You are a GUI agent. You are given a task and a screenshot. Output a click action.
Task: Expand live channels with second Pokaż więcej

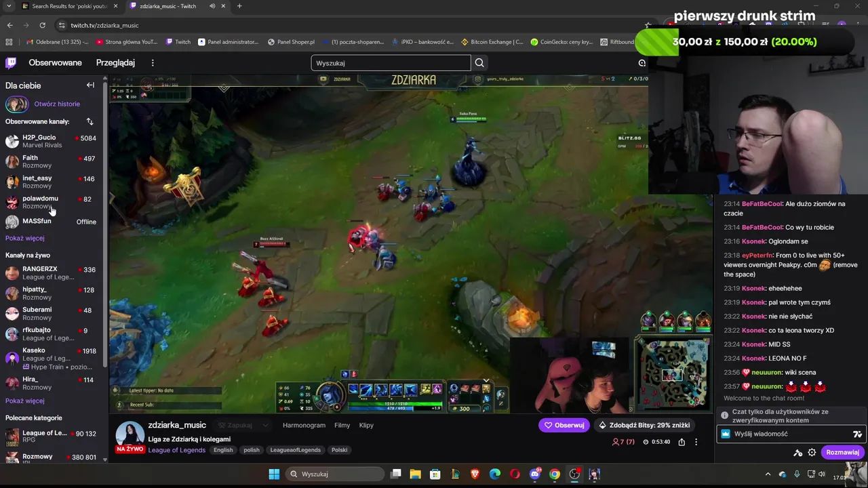(25, 401)
